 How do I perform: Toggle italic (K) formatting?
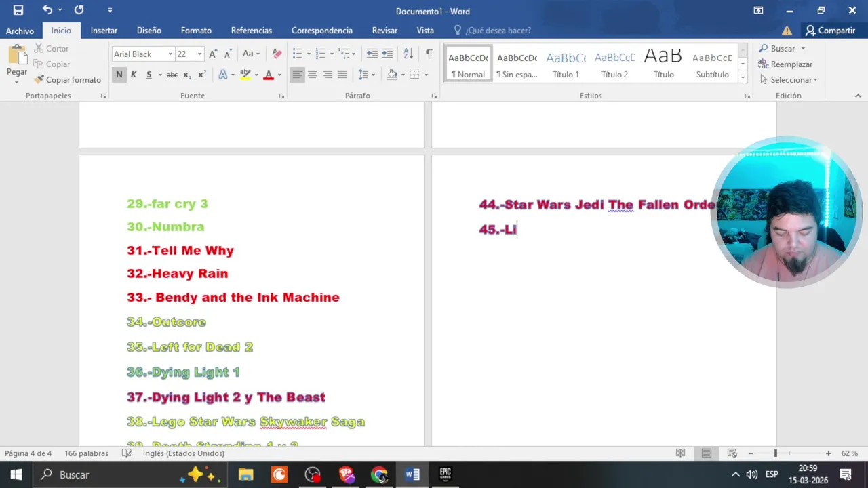[x=134, y=75]
